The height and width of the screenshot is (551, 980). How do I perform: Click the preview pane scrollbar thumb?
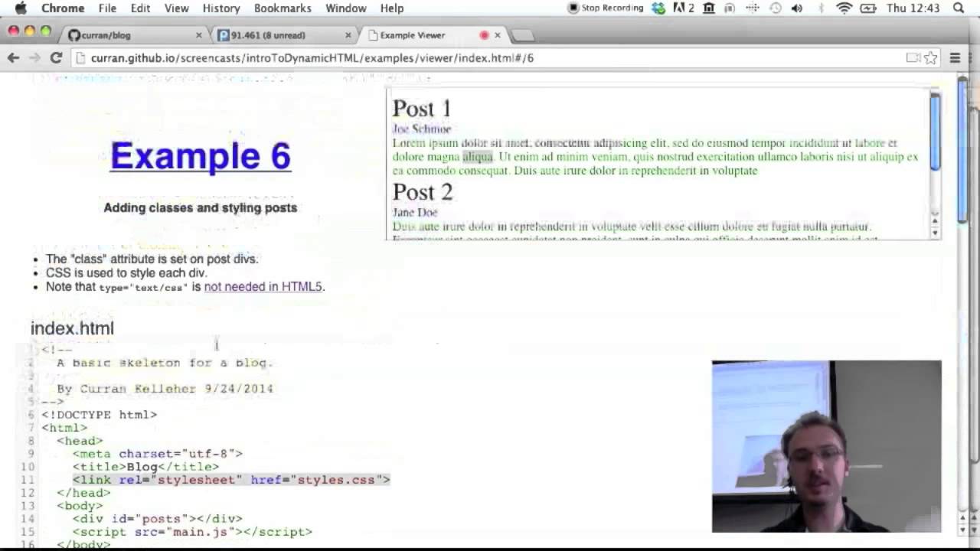click(x=935, y=132)
